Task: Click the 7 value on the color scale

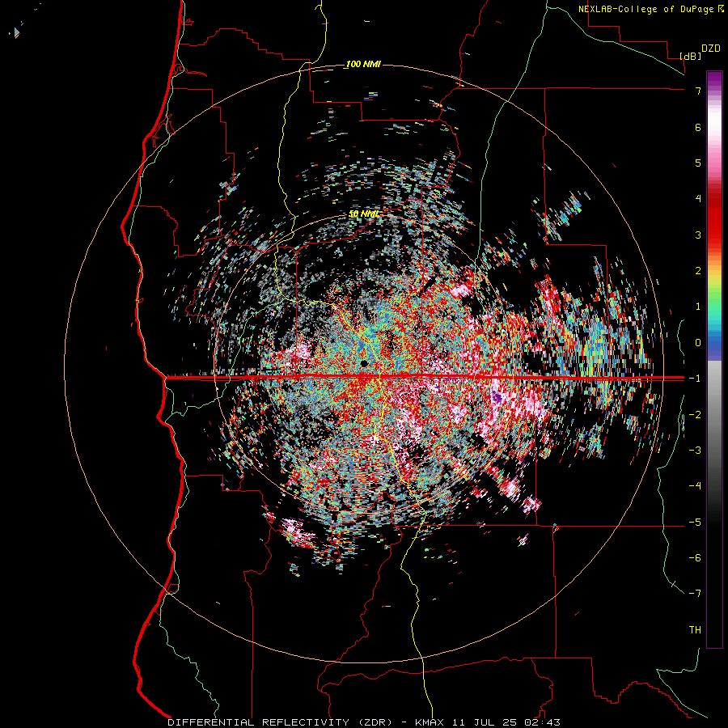Action: point(698,91)
